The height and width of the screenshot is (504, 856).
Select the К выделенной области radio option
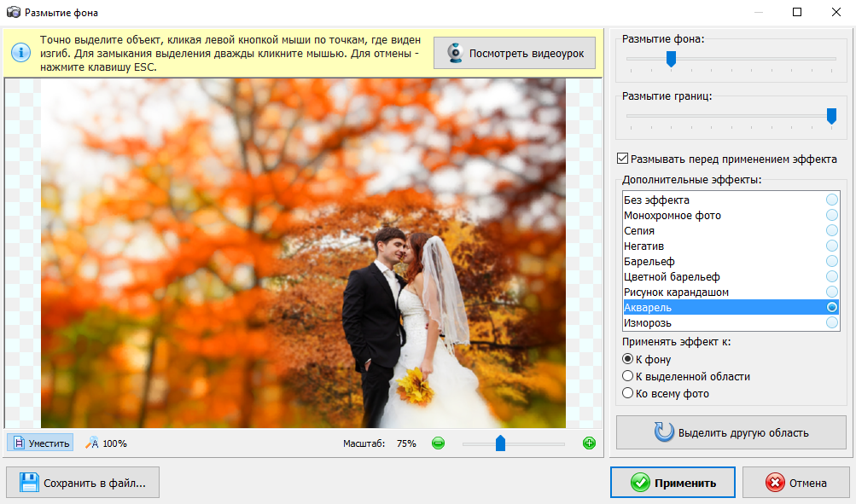628,376
